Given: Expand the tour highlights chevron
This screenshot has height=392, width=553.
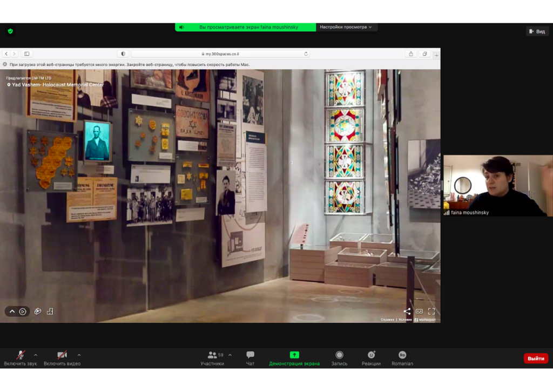Looking at the screenshot, I should pyautogui.click(x=12, y=311).
